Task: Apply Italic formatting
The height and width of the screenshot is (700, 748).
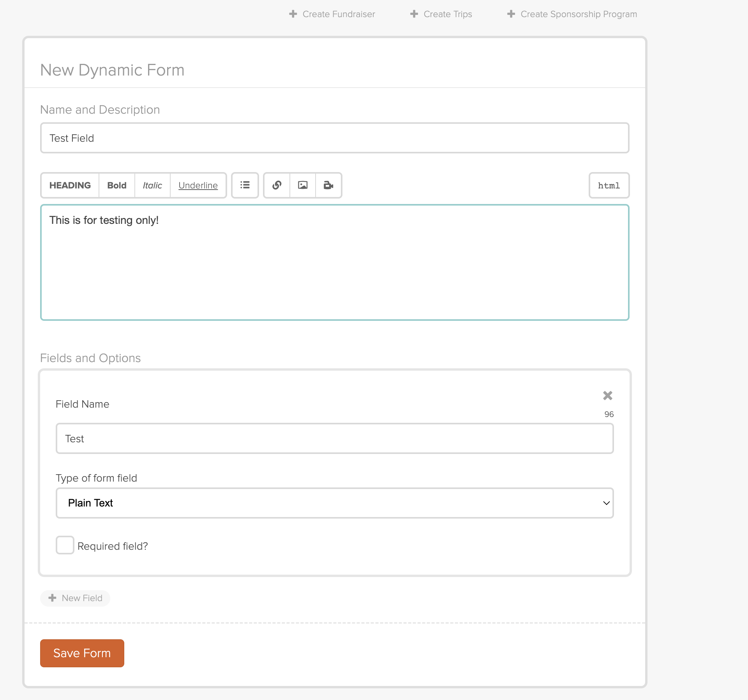Action: coord(152,185)
